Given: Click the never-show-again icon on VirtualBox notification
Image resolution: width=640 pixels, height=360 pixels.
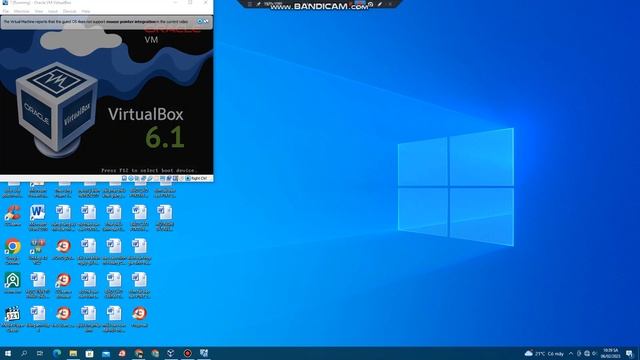Looking at the screenshot, I should coord(206,21).
